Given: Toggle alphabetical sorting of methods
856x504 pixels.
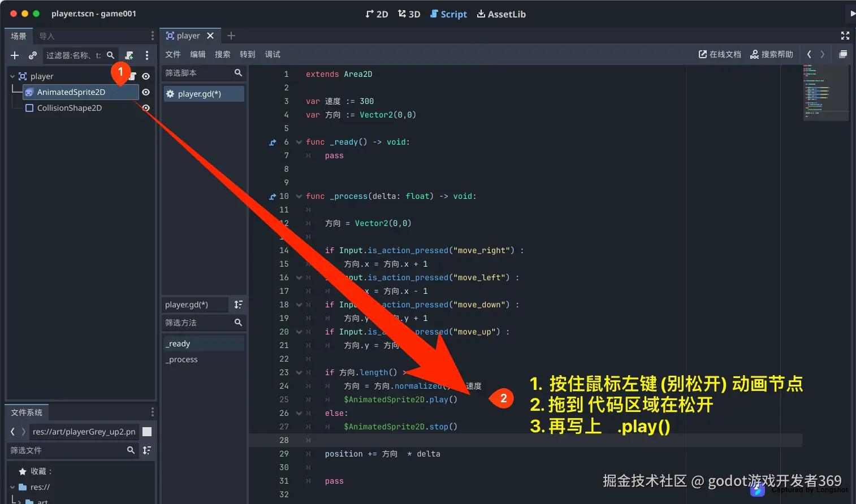Looking at the screenshot, I should pos(239,305).
